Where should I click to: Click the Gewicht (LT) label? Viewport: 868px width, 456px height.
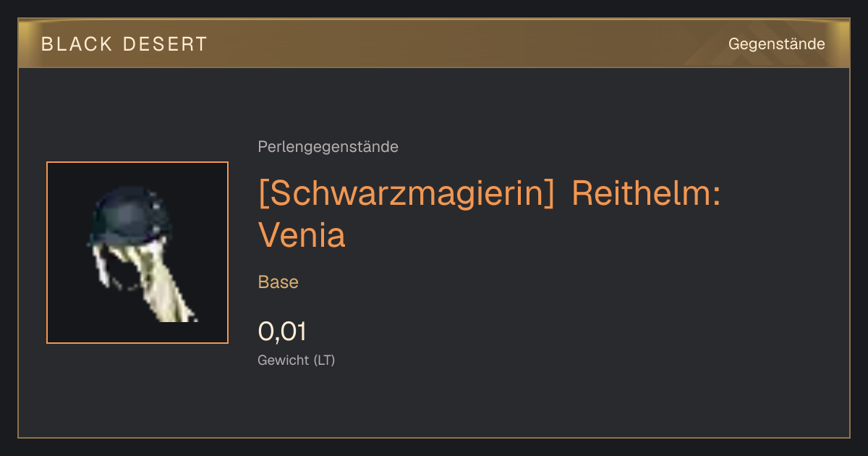(297, 360)
